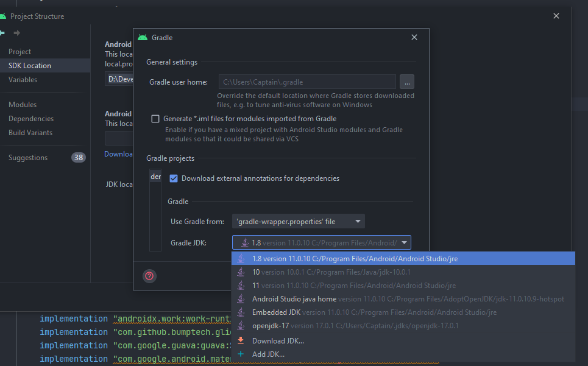The image size is (588, 366).
Task: Click Download JDK... option
Action: [403, 340]
